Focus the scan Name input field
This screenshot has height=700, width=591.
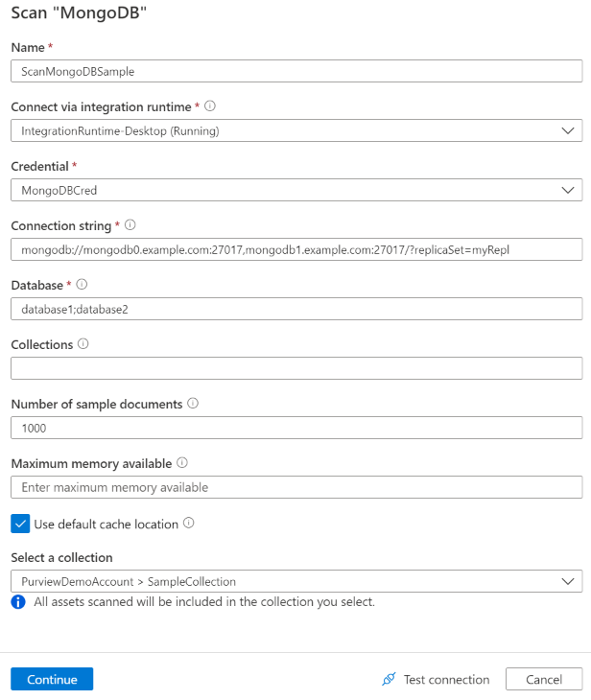pyautogui.click(x=295, y=71)
